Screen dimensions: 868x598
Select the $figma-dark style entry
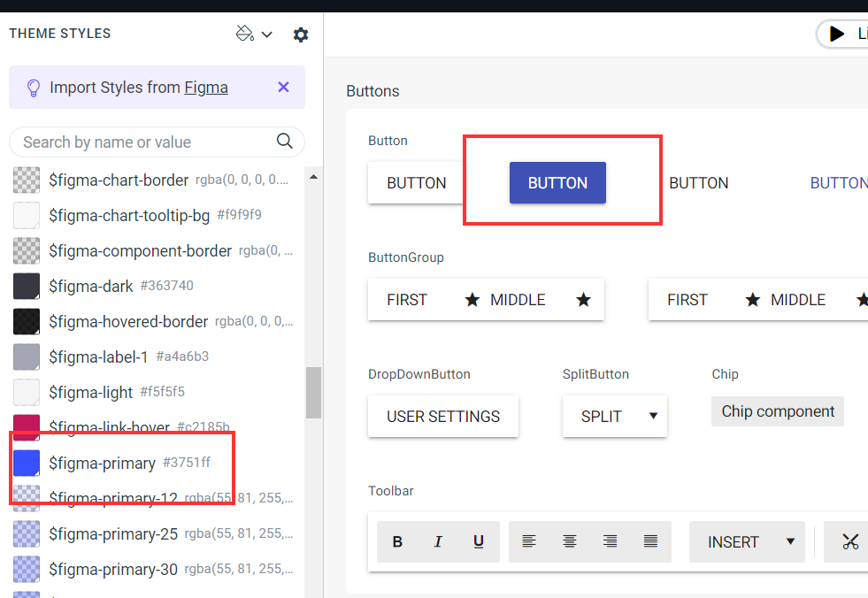coord(91,286)
